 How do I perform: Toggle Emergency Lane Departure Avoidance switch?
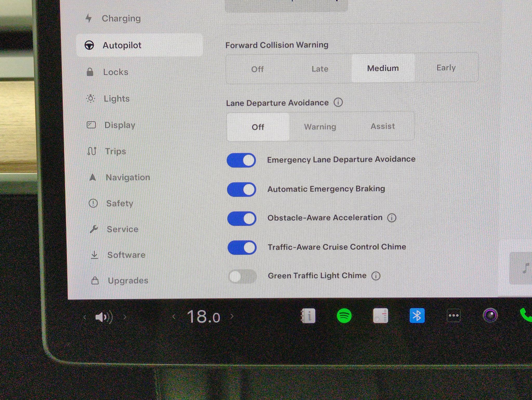tap(241, 160)
